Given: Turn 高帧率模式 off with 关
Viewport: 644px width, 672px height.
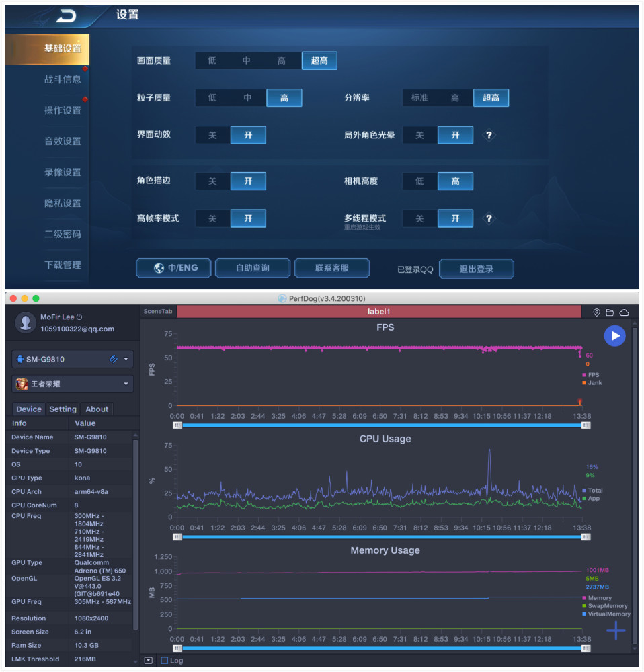Looking at the screenshot, I should coord(212,218).
